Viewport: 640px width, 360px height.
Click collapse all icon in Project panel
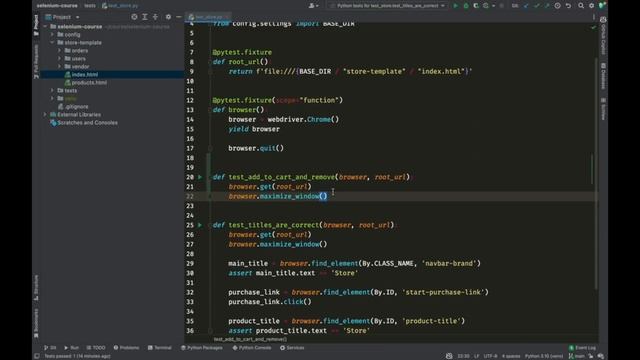pyautogui.click(x=155, y=17)
